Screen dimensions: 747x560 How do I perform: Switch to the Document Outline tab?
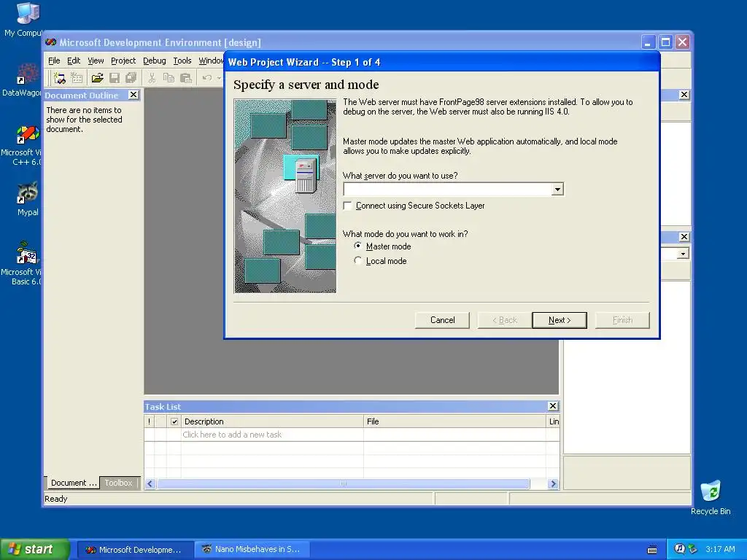[x=74, y=483]
